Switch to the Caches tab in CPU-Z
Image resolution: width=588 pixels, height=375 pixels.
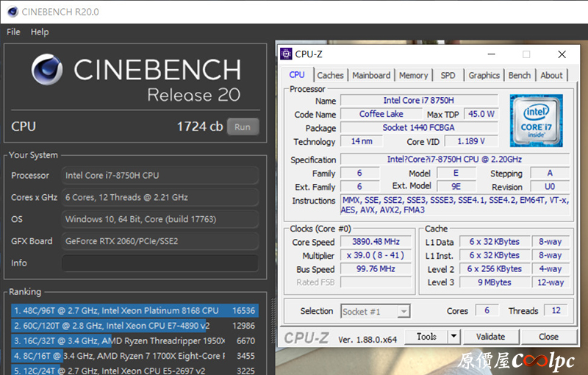[330, 76]
